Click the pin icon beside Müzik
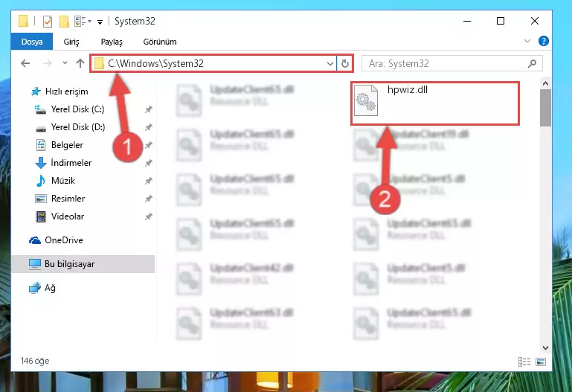This screenshot has width=572, height=392. click(149, 181)
